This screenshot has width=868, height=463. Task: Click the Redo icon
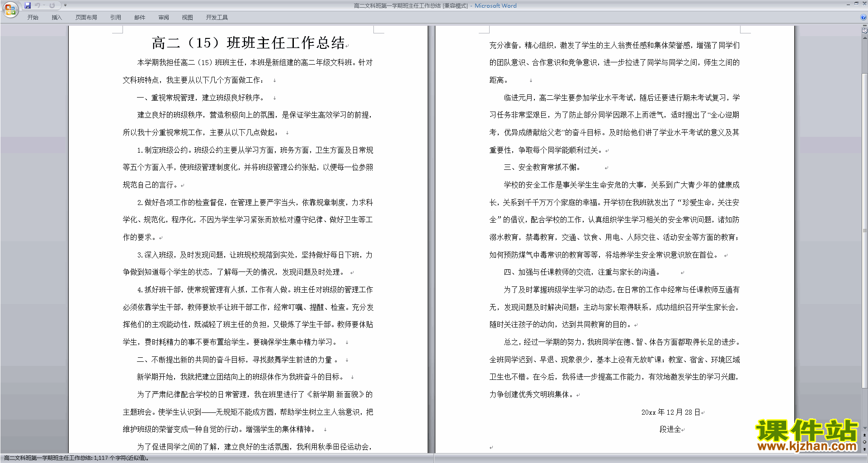tap(52, 5)
